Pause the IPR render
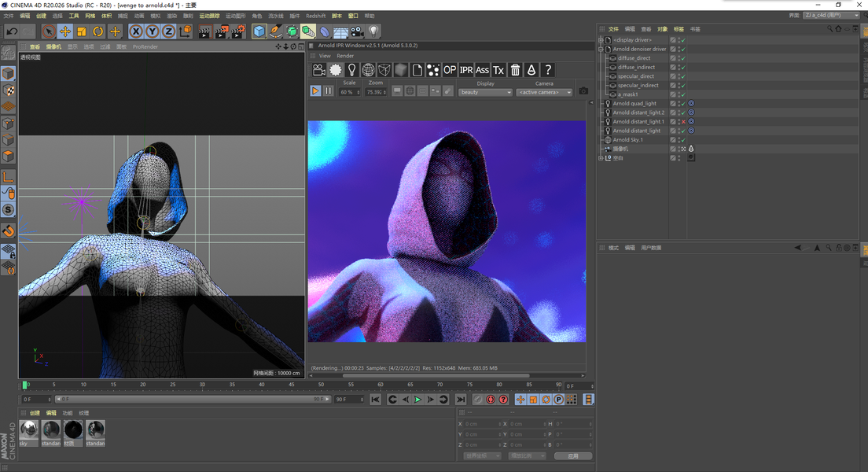The image size is (868, 472). 329,90
